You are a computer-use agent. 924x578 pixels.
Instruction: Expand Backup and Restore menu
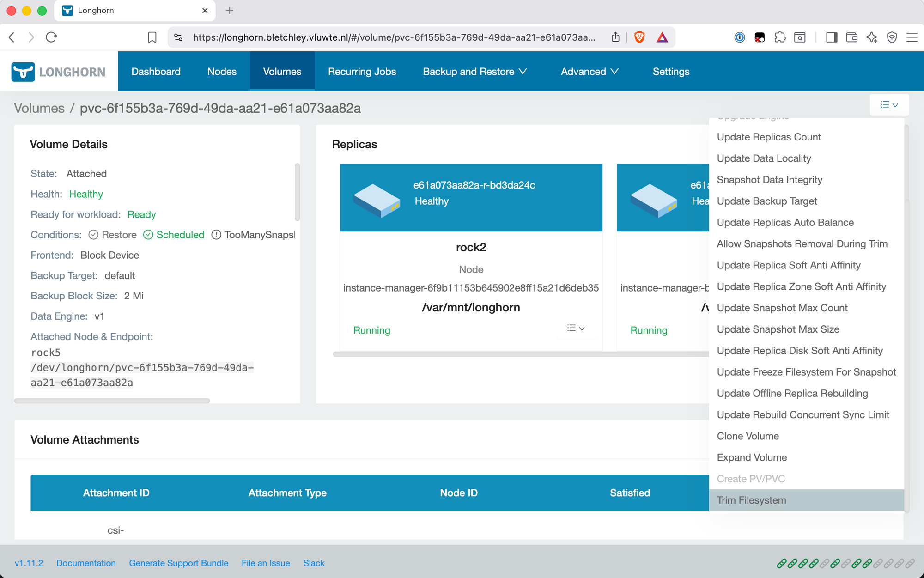[x=474, y=72]
